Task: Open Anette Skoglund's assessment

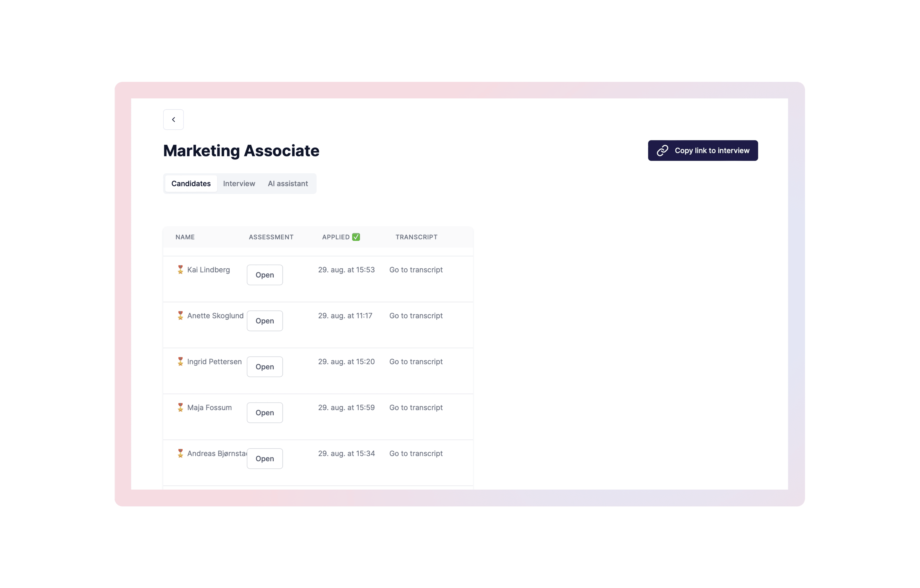Action: (x=264, y=321)
